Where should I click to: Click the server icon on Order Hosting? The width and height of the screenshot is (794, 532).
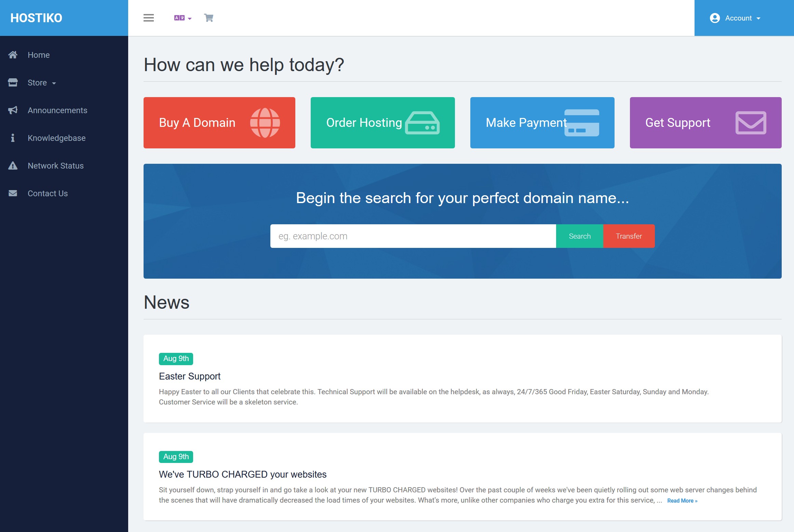[x=422, y=123]
